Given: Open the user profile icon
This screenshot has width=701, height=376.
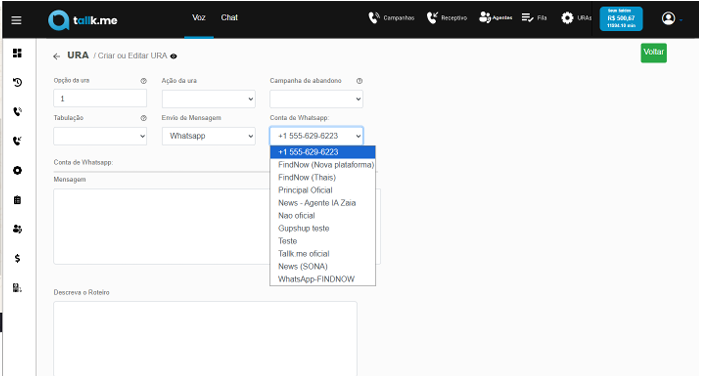Looking at the screenshot, I should pyautogui.click(x=668, y=18).
